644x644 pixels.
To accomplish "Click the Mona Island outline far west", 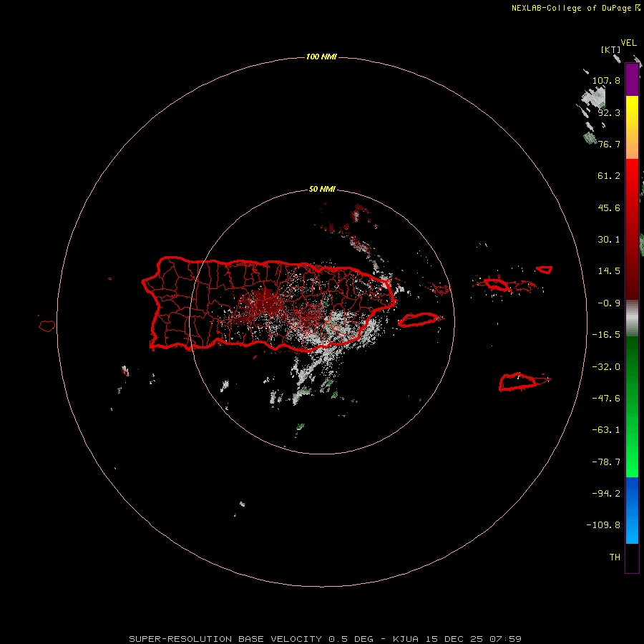I will (47, 326).
